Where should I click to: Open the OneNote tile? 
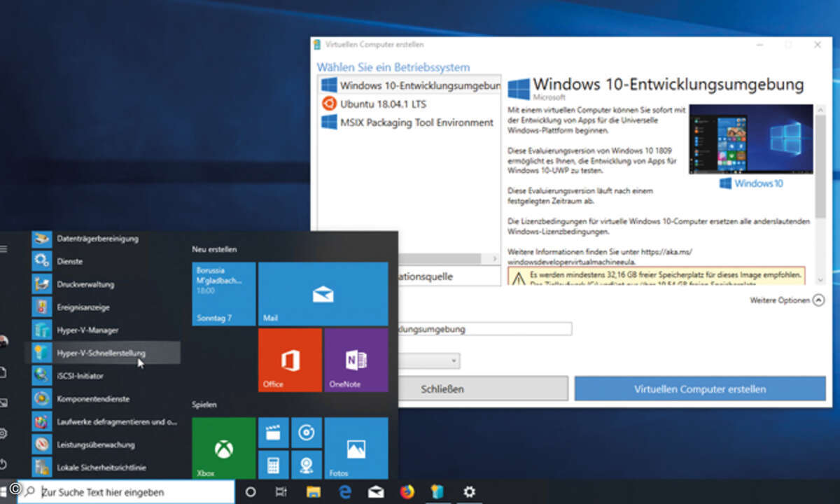[356, 360]
